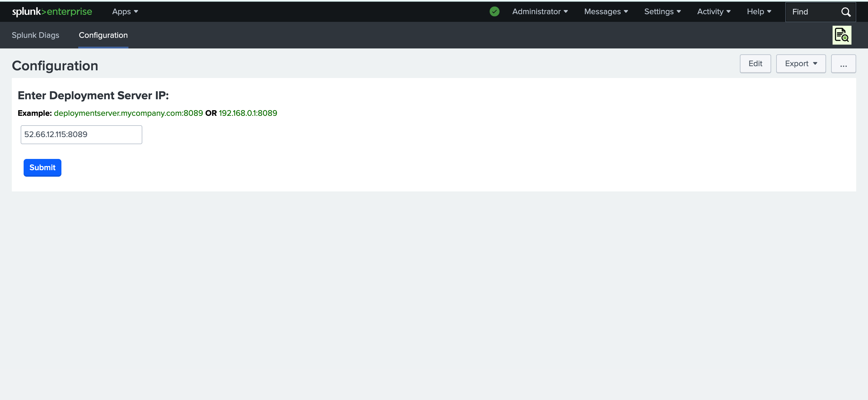
Task: Open the Apps dropdown menu
Action: coord(125,12)
